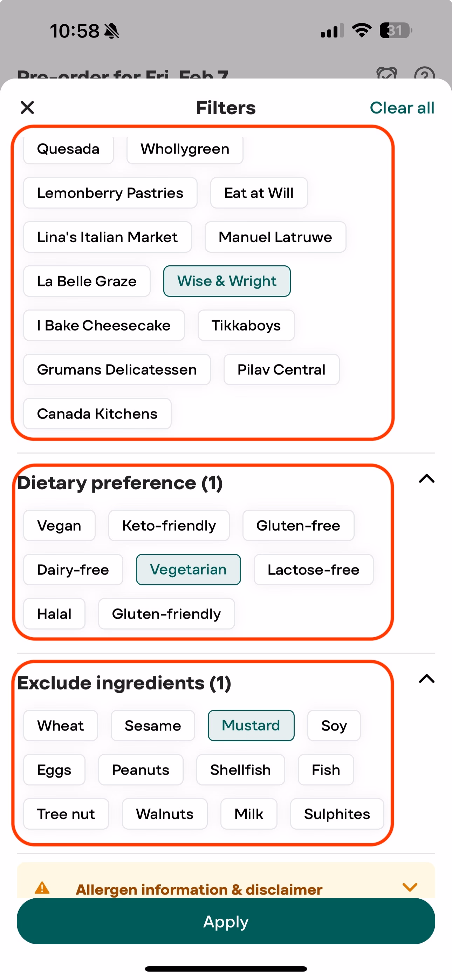Toggle off the Vegetarian dietary preference
452x980 pixels.
pos(189,570)
